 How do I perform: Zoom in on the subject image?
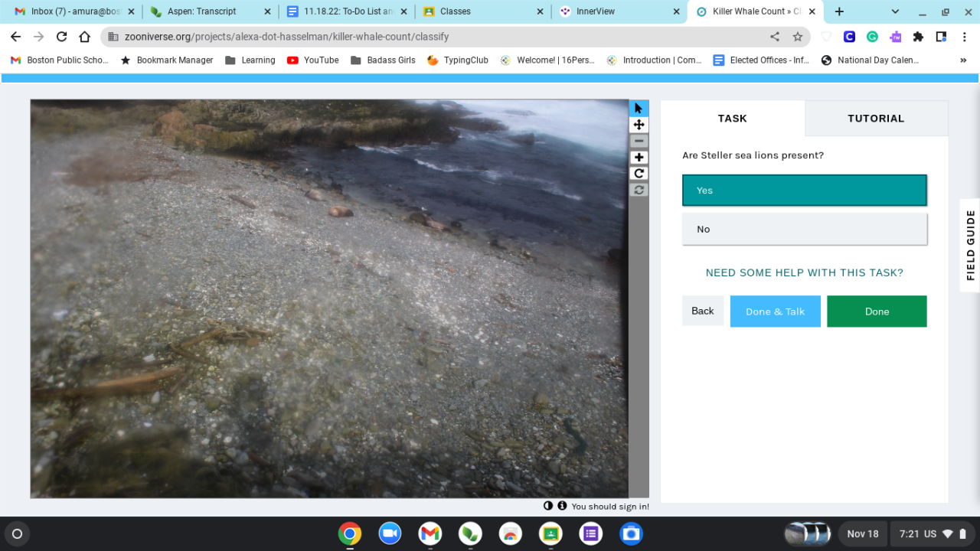point(639,158)
